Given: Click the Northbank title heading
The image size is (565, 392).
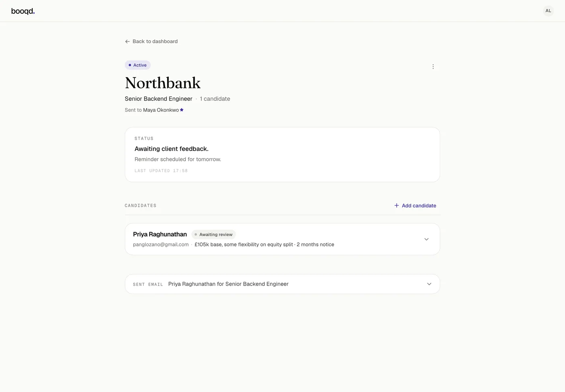Looking at the screenshot, I should (x=163, y=83).
